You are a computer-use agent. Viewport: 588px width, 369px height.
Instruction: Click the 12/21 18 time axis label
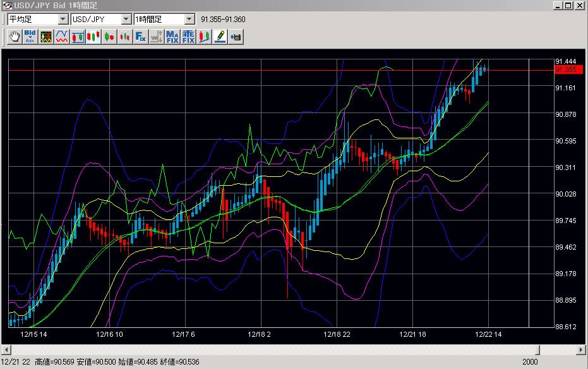coord(412,334)
